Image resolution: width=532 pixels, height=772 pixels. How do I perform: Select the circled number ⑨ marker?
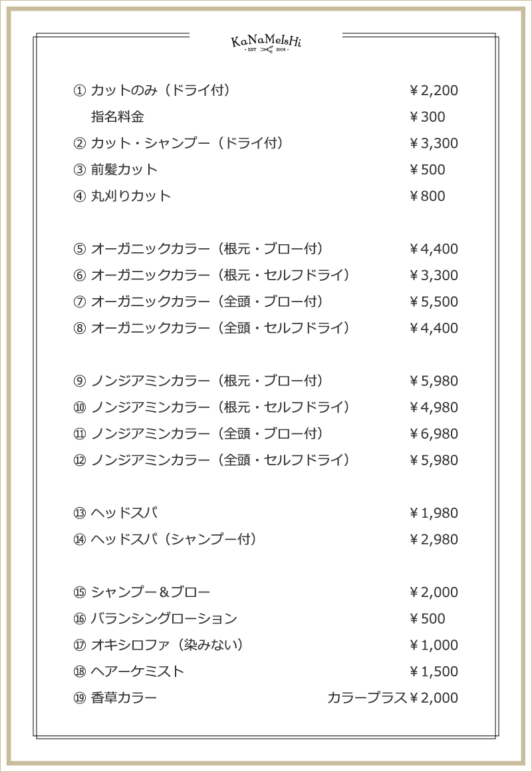tap(79, 381)
